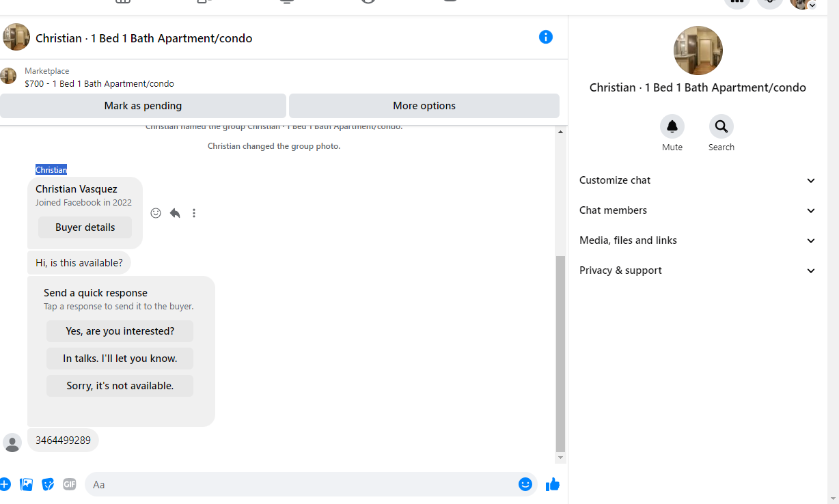Image resolution: width=839 pixels, height=504 pixels.
Task: Click the "Hi, is this available?" message bubble
Action: click(x=79, y=263)
